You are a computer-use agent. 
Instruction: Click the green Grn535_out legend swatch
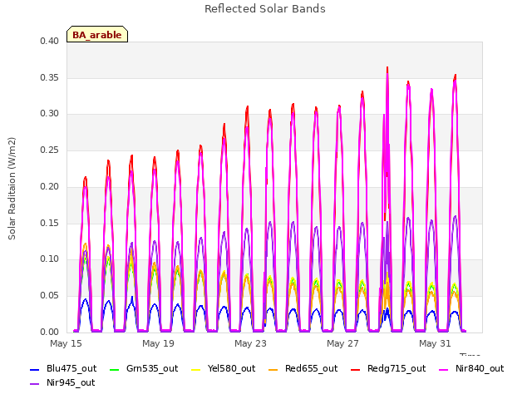click(x=115, y=369)
